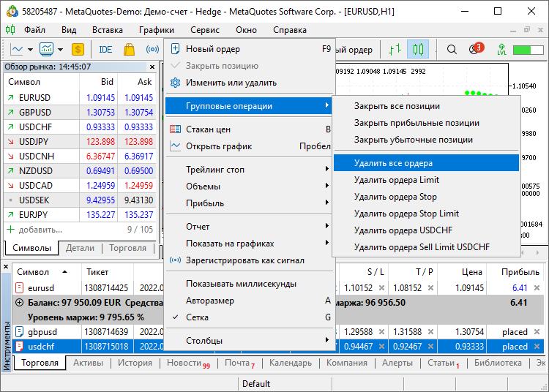This screenshot has height=392, width=549.
Task: Open the Новости toolbox tab
Action: pos(188,363)
